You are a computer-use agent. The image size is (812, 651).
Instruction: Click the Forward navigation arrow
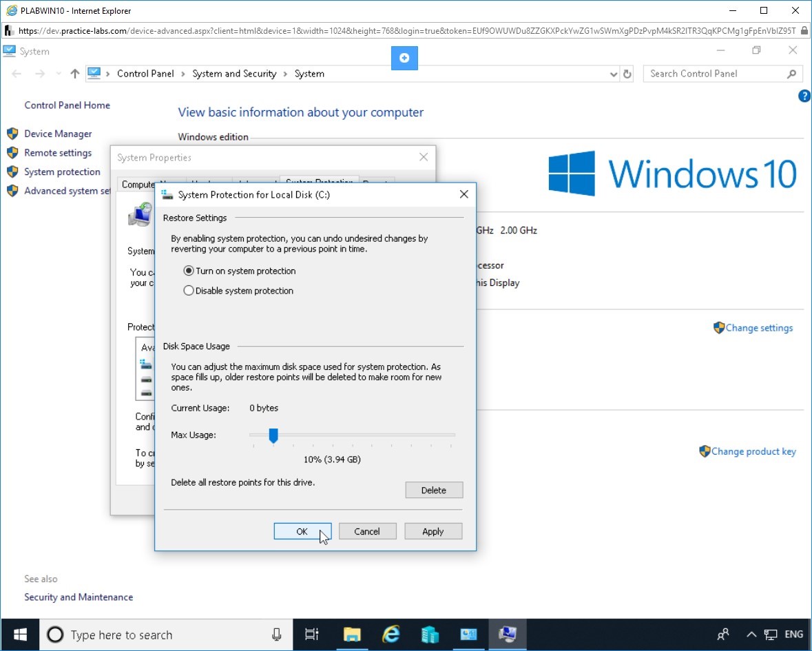pyautogui.click(x=40, y=74)
